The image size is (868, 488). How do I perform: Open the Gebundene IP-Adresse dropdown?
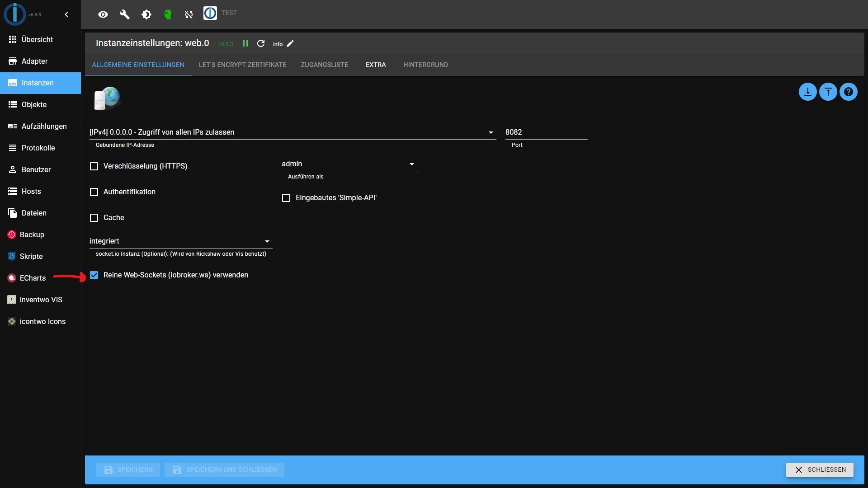click(491, 132)
